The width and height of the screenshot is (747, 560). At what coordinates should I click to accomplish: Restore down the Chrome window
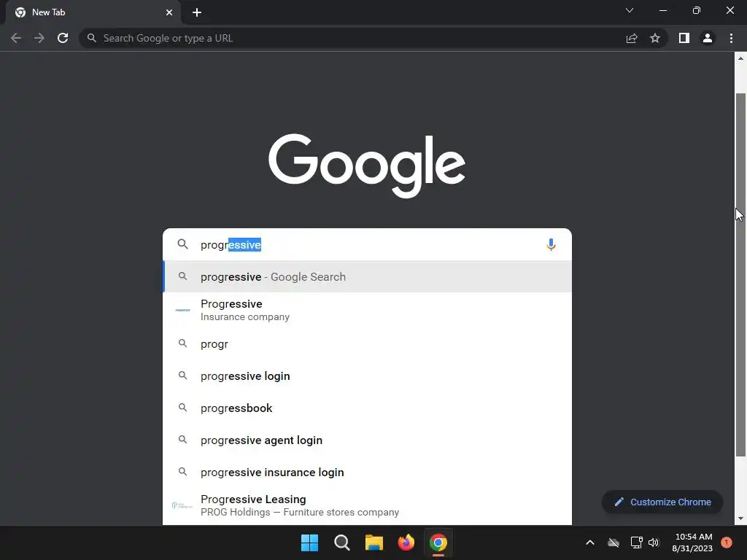(x=697, y=10)
